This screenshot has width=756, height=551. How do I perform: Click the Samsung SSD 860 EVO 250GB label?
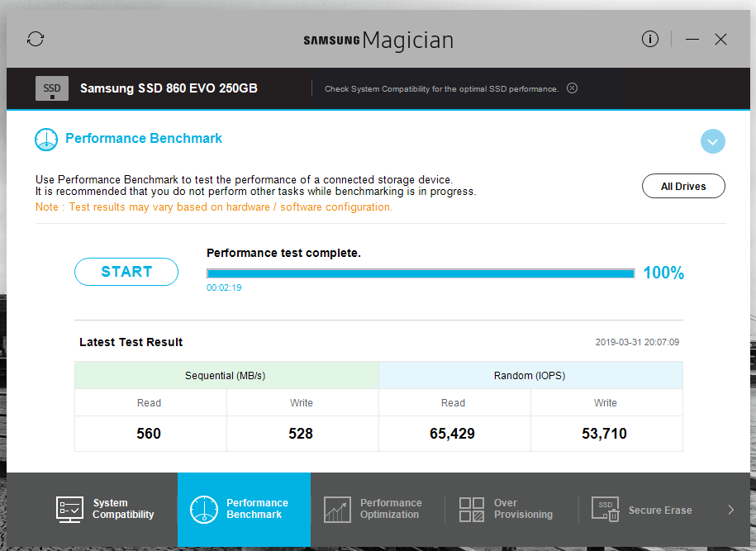click(169, 88)
